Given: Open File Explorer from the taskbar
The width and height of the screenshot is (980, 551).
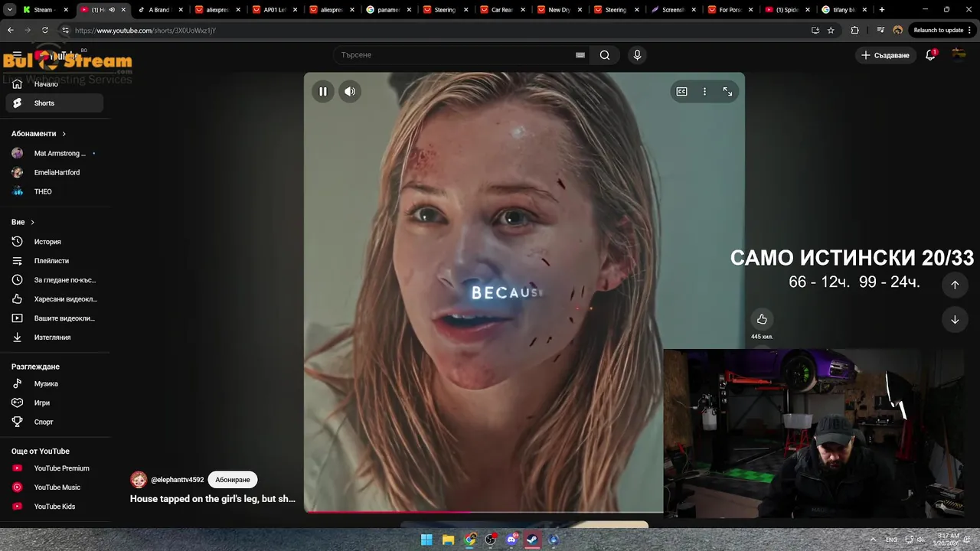Looking at the screenshot, I should click(448, 540).
